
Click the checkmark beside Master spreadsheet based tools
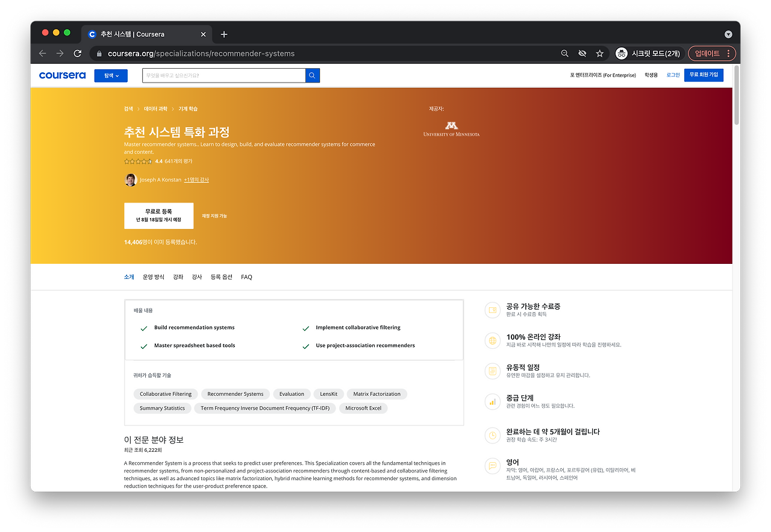pos(144,346)
